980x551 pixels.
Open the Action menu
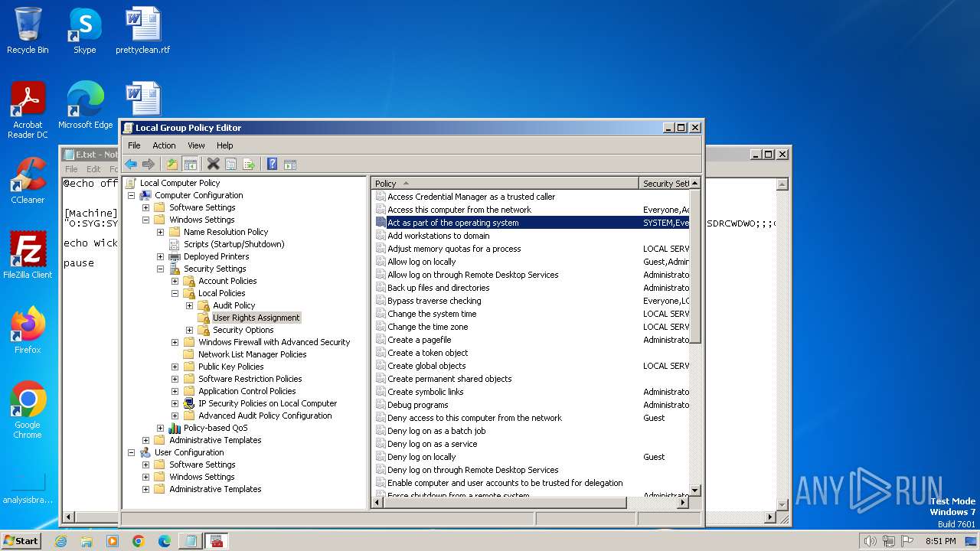tap(164, 145)
